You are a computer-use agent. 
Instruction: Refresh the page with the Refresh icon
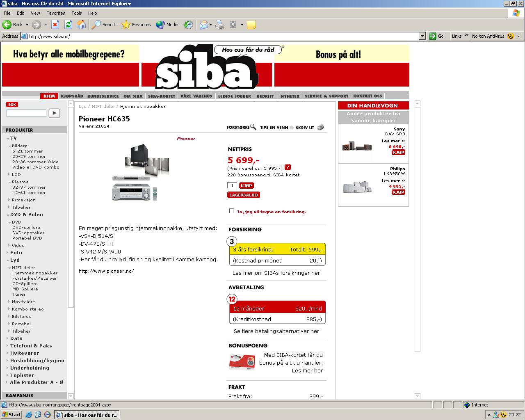point(68,25)
